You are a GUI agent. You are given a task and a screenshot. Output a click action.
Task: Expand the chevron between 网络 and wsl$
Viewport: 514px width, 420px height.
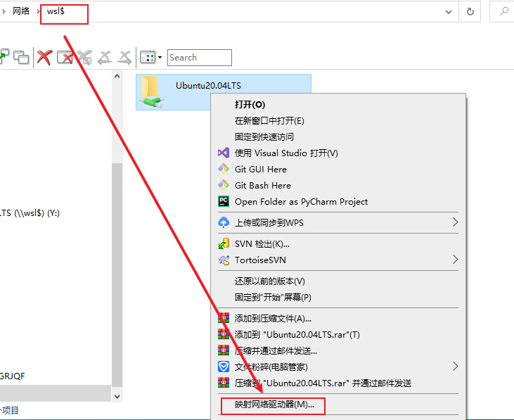click(38, 12)
